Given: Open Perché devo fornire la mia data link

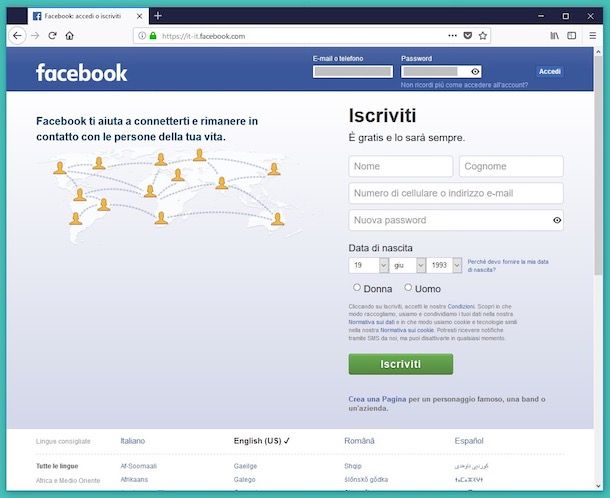Looking at the screenshot, I should click(x=508, y=266).
